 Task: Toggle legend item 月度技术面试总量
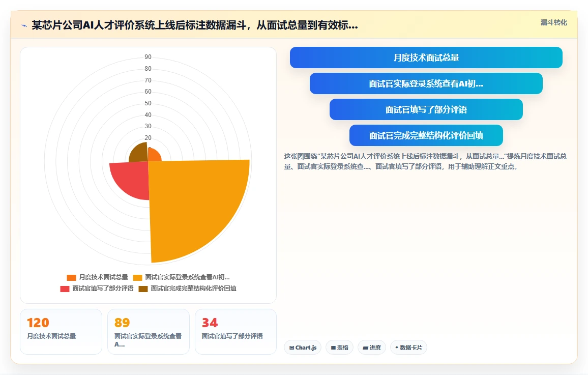point(98,277)
